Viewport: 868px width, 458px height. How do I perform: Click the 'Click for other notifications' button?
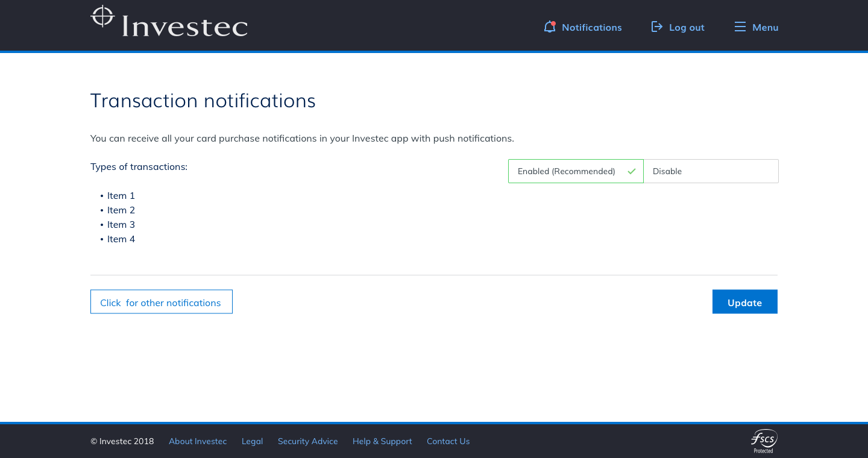click(161, 302)
